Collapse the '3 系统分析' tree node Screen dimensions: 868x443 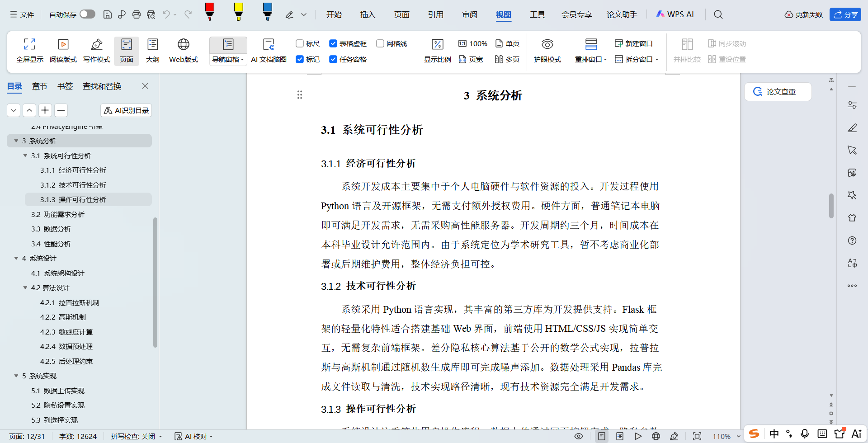coord(16,141)
